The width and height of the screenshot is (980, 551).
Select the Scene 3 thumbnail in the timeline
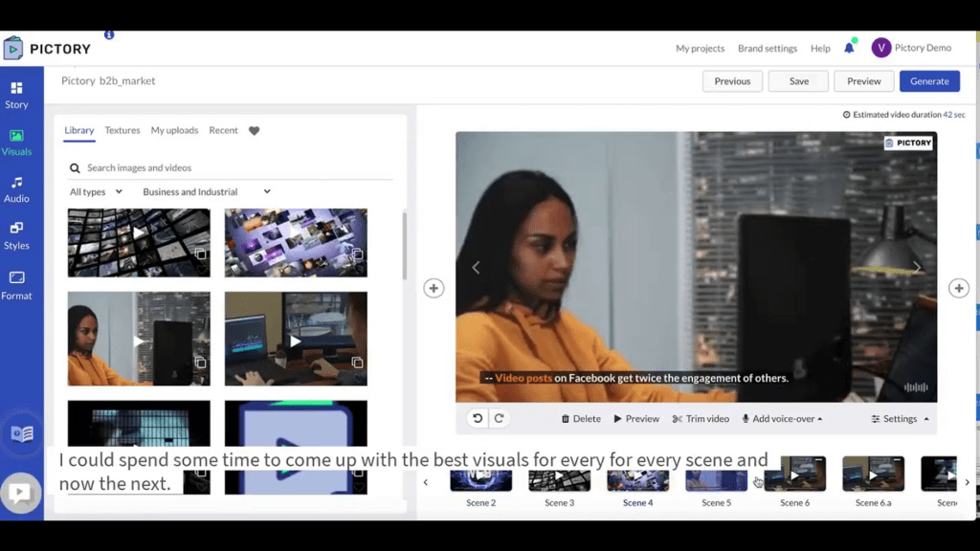tap(559, 480)
